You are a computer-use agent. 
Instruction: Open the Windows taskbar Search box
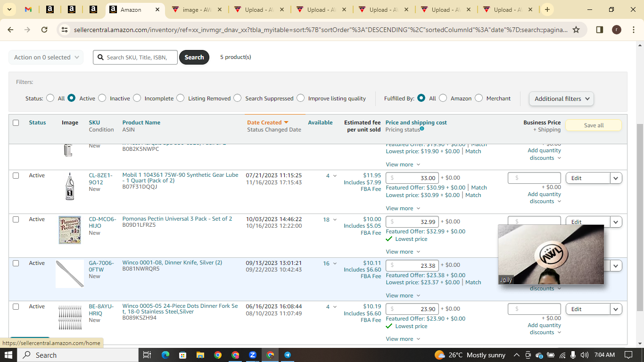click(78, 355)
